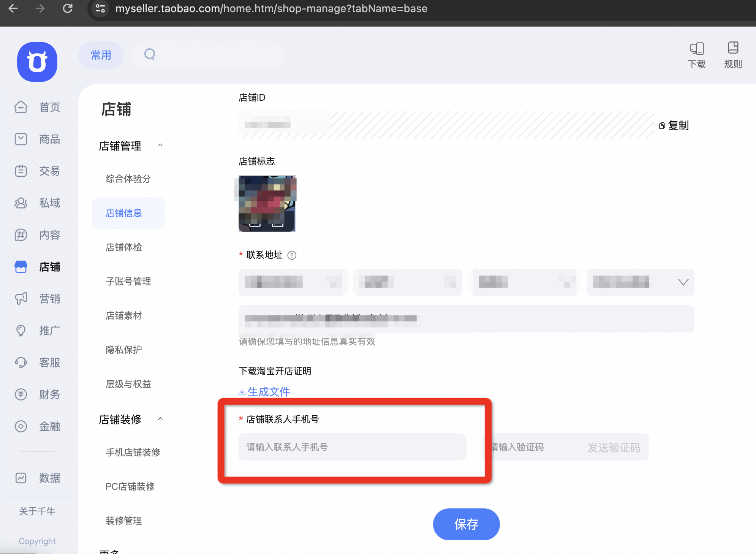
Task: Click the 复制 copy shop ID icon
Action: point(662,125)
